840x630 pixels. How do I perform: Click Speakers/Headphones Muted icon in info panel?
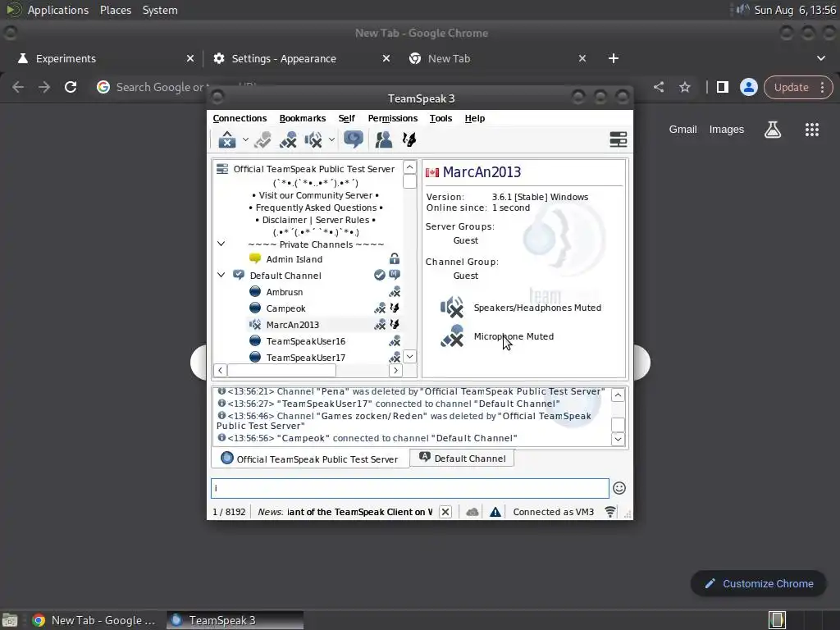pyautogui.click(x=452, y=308)
